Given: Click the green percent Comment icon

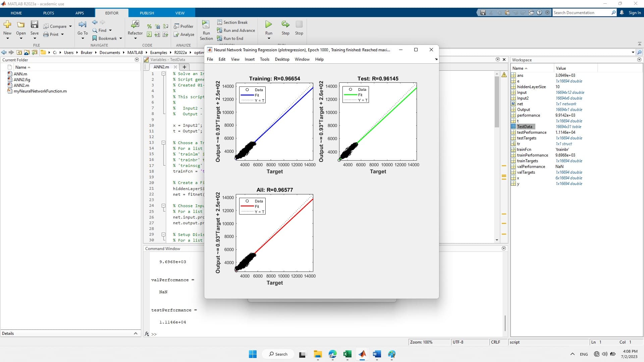Looking at the screenshot, I should (149, 26).
